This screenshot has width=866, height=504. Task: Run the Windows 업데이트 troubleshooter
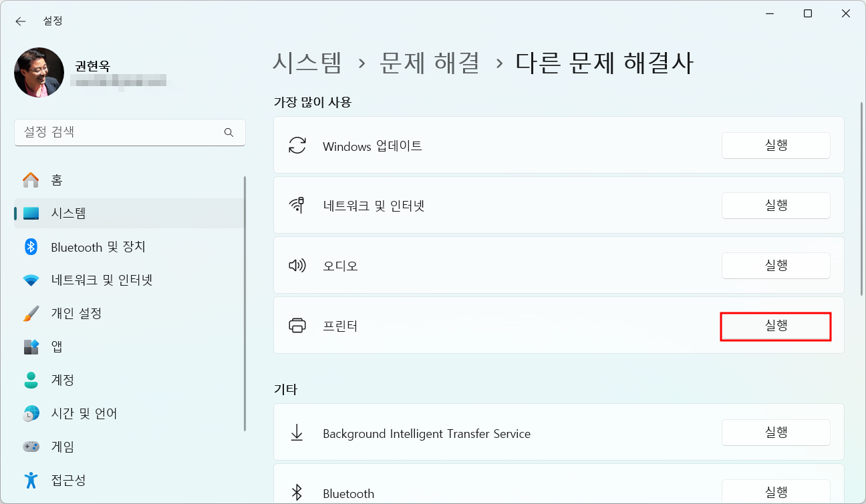pyautogui.click(x=775, y=146)
